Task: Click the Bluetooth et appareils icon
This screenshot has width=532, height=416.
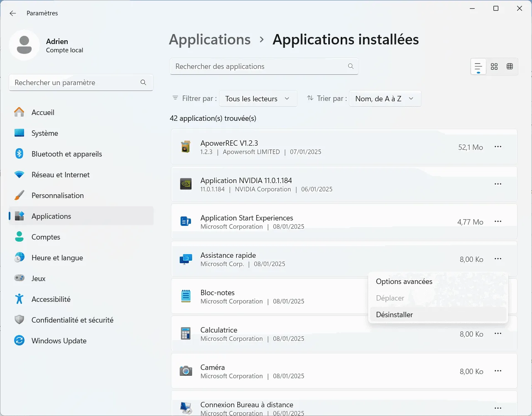Action: tap(20, 154)
